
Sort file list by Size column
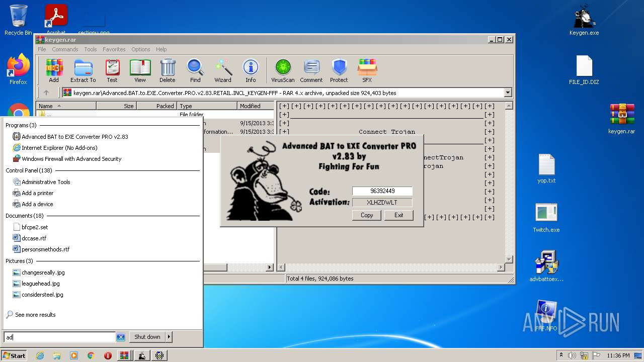point(116,106)
